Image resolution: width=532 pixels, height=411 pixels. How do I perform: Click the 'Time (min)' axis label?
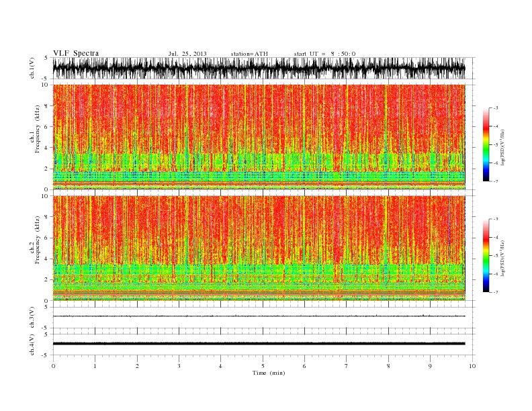coord(269,373)
